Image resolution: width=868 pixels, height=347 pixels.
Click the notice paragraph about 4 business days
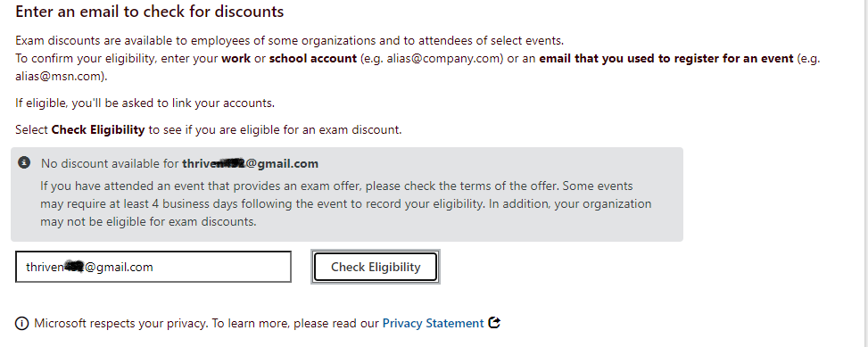point(345,203)
